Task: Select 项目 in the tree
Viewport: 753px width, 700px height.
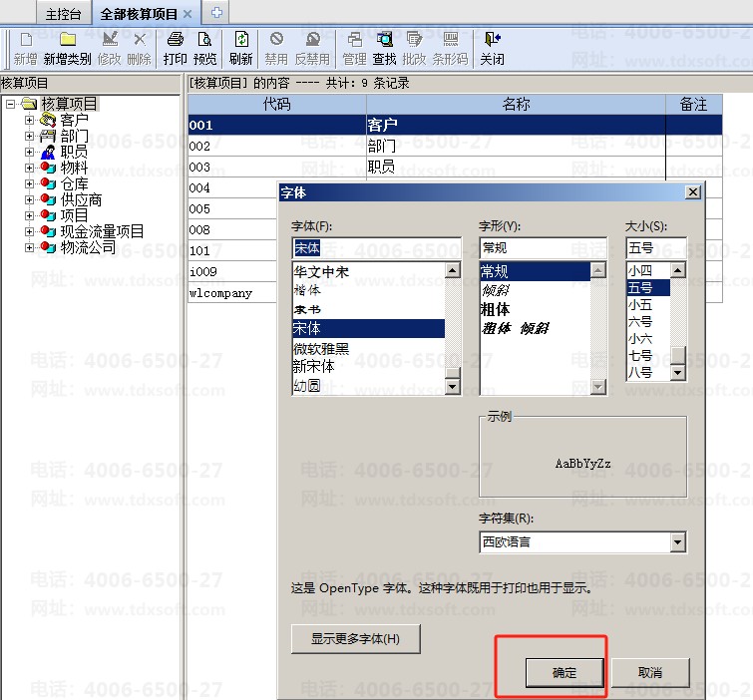Action: (74, 215)
